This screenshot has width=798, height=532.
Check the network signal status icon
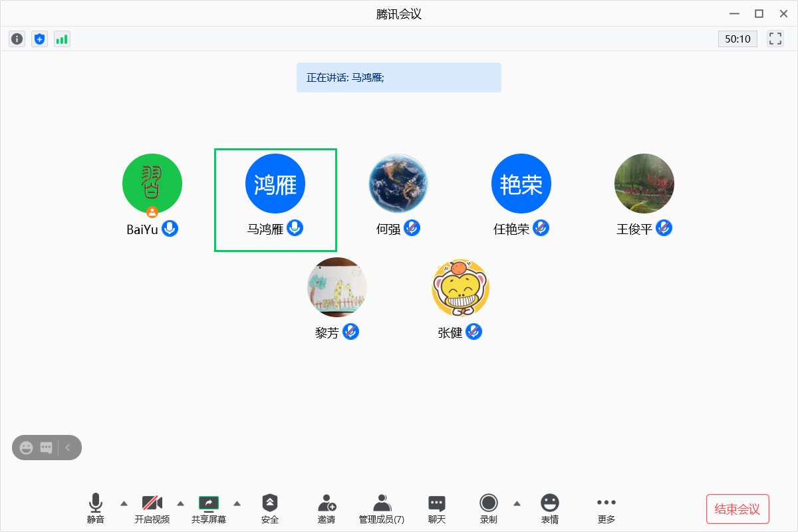62,39
